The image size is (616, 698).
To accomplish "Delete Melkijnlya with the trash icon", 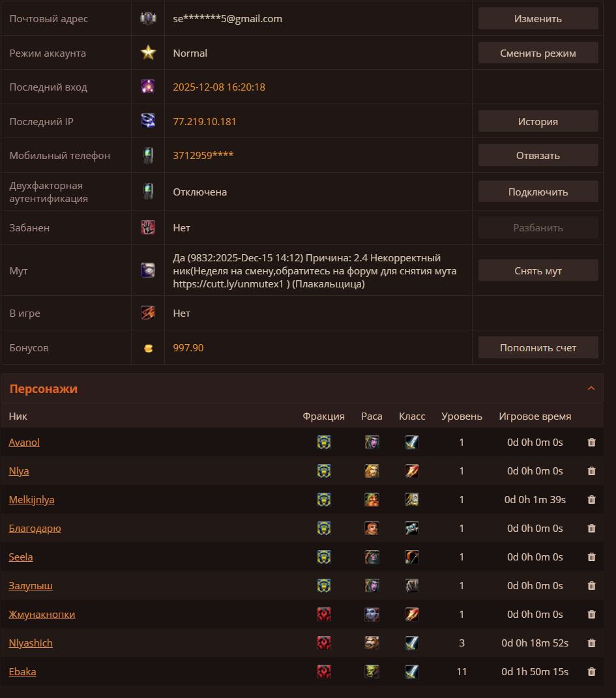I will click(591, 500).
